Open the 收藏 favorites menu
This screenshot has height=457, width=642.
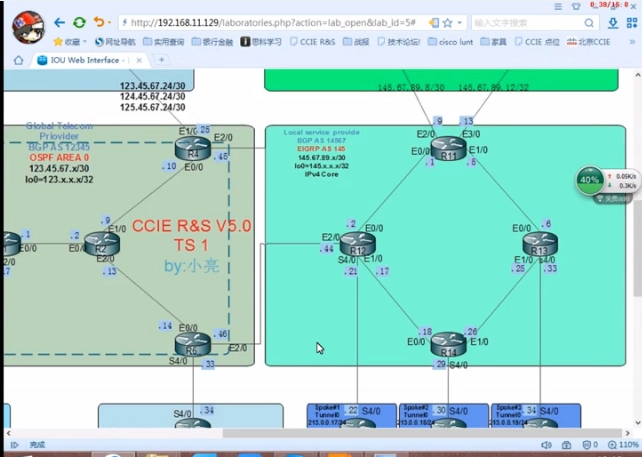pyautogui.click(x=66, y=42)
